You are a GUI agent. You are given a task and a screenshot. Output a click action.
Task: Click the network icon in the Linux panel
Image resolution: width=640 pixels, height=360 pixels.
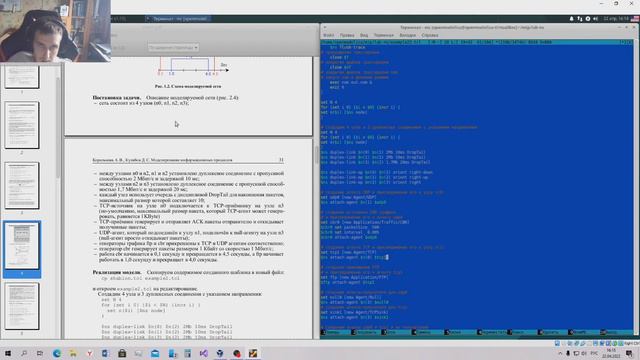(580, 19)
